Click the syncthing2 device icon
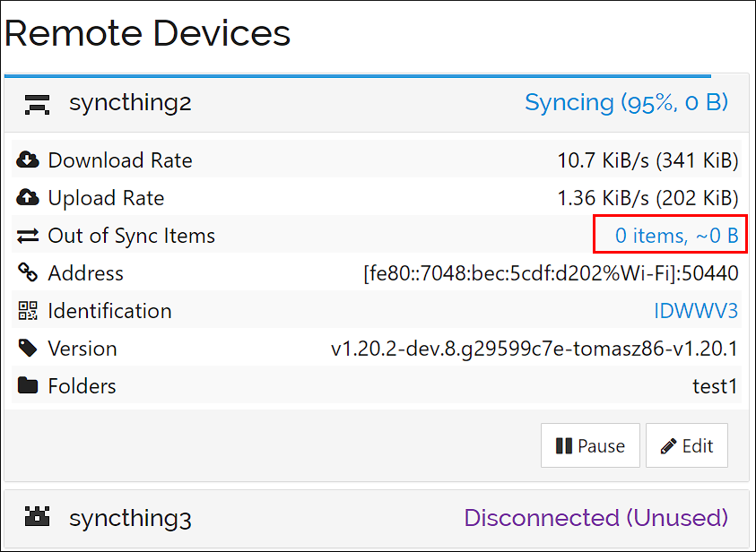Image resolution: width=756 pixels, height=552 pixels. (x=36, y=104)
